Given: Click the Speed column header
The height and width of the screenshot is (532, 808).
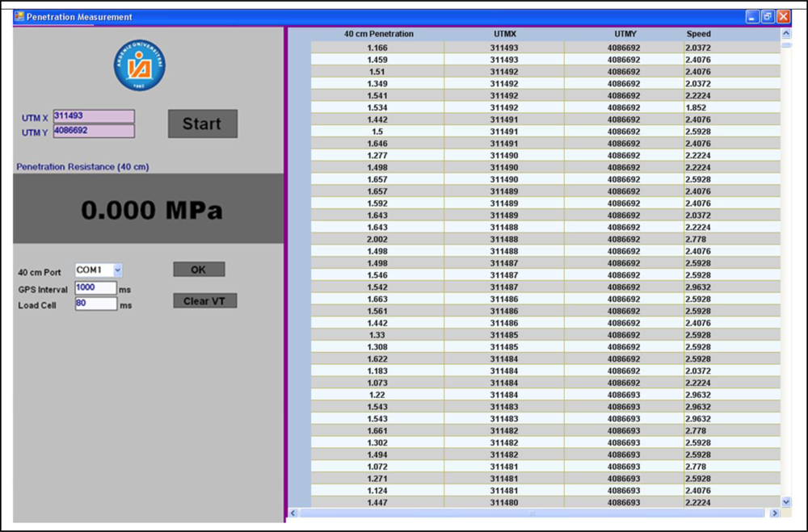Looking at the screenshot, I should point(698,34).
